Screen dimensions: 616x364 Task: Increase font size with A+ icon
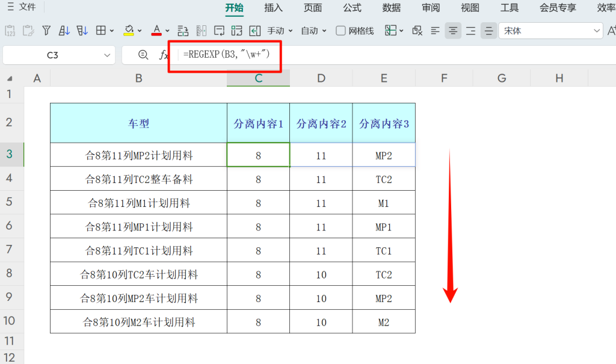click(611, 31)
